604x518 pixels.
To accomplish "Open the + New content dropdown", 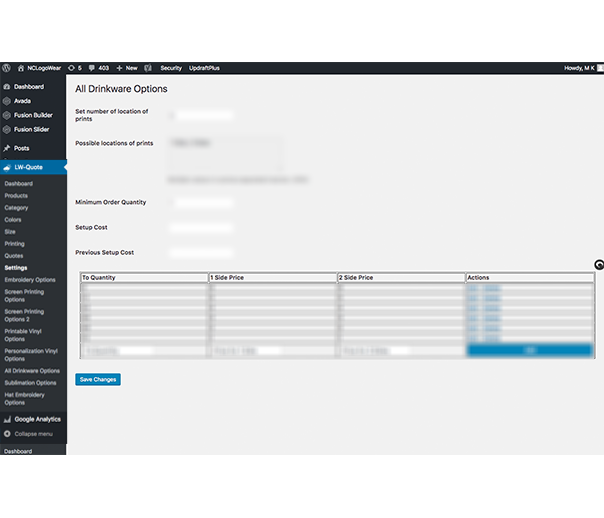I will coord(127,68).
